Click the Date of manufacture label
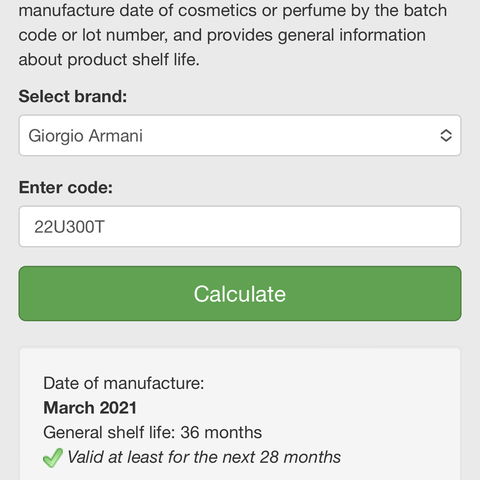Viewport: 480px width, 480px height. pos(124,383)
